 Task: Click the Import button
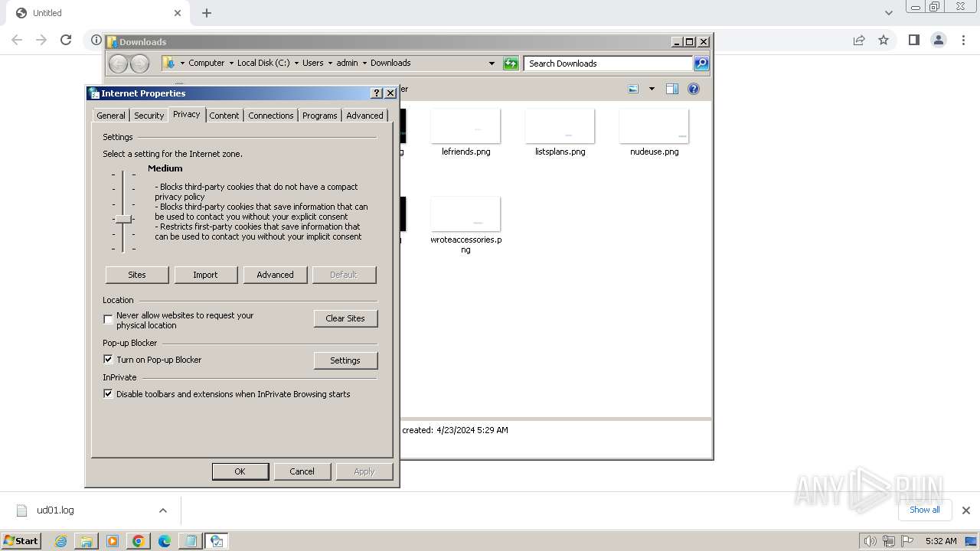coord(205,275)
